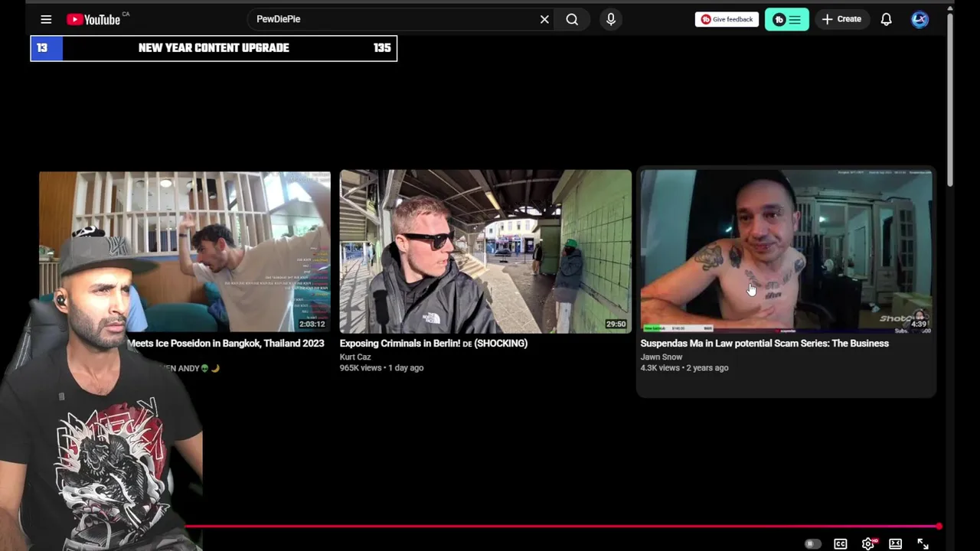The width and height of the screenshot is (980, 551).
Task: Open the Meets Ice Poseidon in Bangkok title
Action: [226, 344]
